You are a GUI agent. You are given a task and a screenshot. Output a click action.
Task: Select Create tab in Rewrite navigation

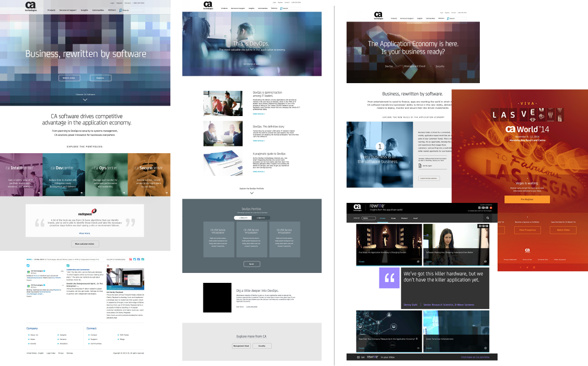(x=383, y=218)
